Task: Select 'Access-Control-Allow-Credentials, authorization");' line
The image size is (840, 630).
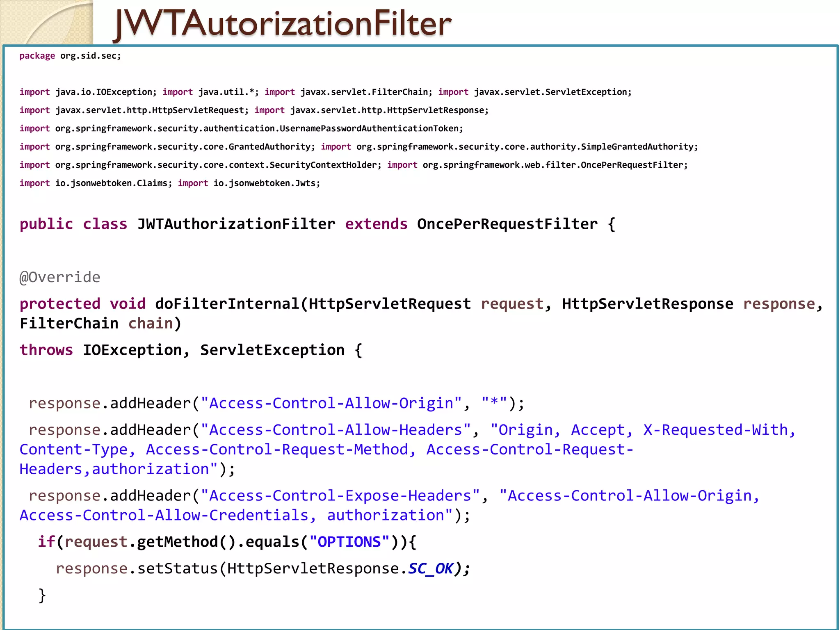Action: coord(245,516)
